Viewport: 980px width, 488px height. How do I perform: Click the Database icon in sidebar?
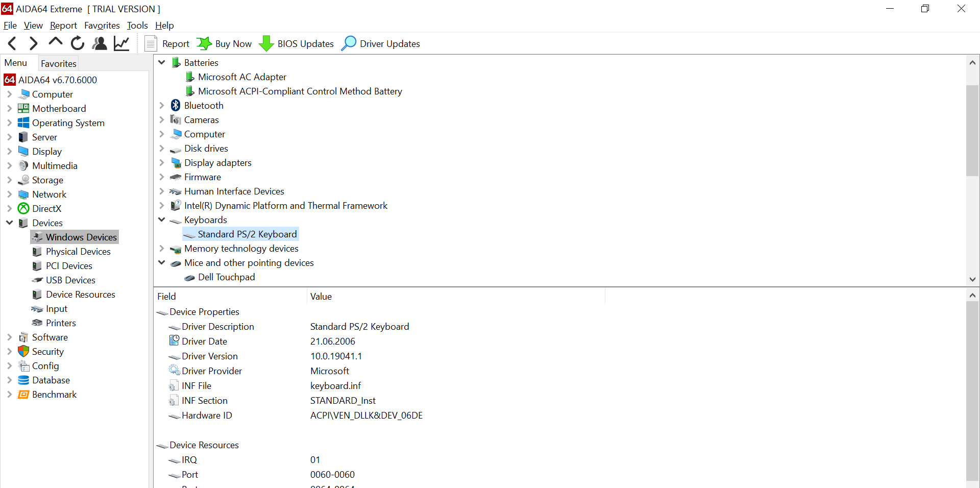pos(23,380)
